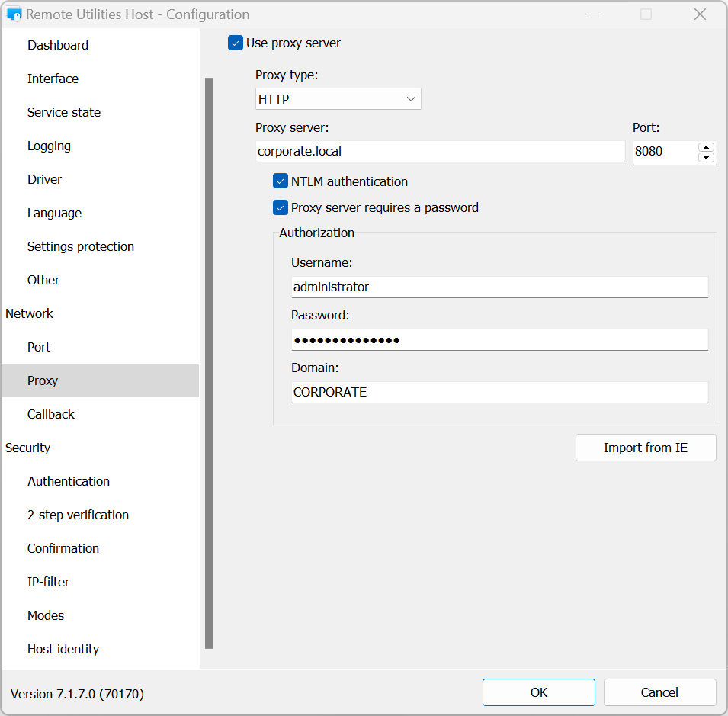Select Callback in the Network section
Screen dimensions: 728x716
point(51,414)
